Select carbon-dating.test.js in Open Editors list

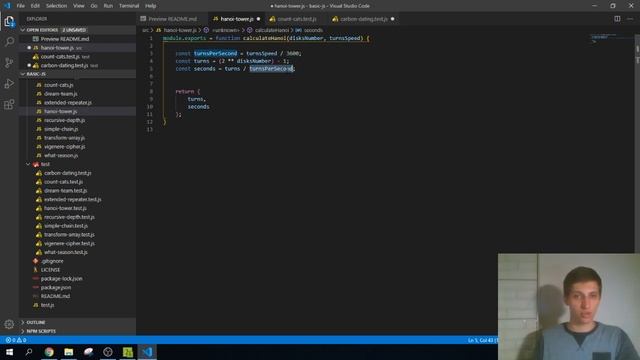78,65
